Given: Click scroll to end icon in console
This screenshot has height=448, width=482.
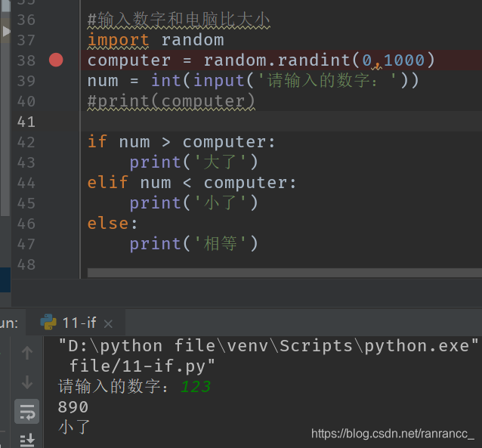Looking at the screenshot, I should tap(27, 440).
